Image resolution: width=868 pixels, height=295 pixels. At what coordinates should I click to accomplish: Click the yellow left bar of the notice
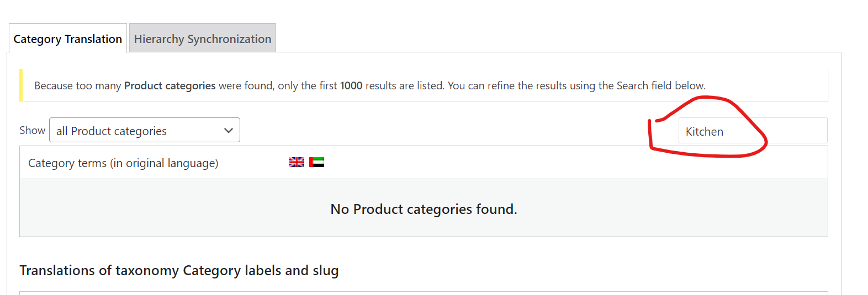click(x=21, y=85)
